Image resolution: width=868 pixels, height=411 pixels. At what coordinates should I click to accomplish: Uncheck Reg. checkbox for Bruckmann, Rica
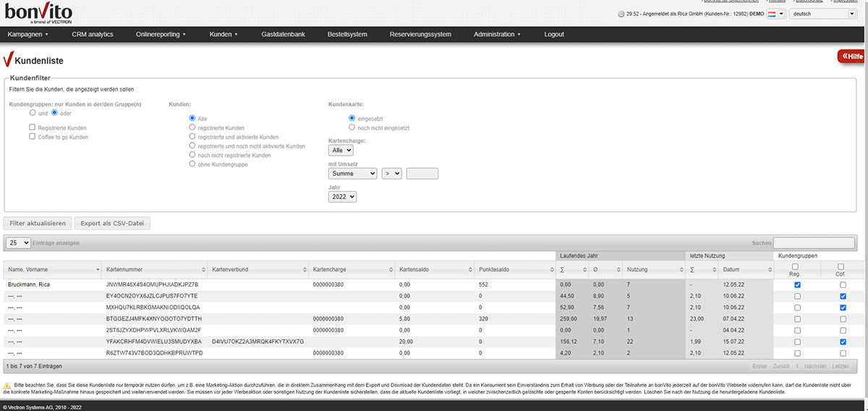pos(797,285)
